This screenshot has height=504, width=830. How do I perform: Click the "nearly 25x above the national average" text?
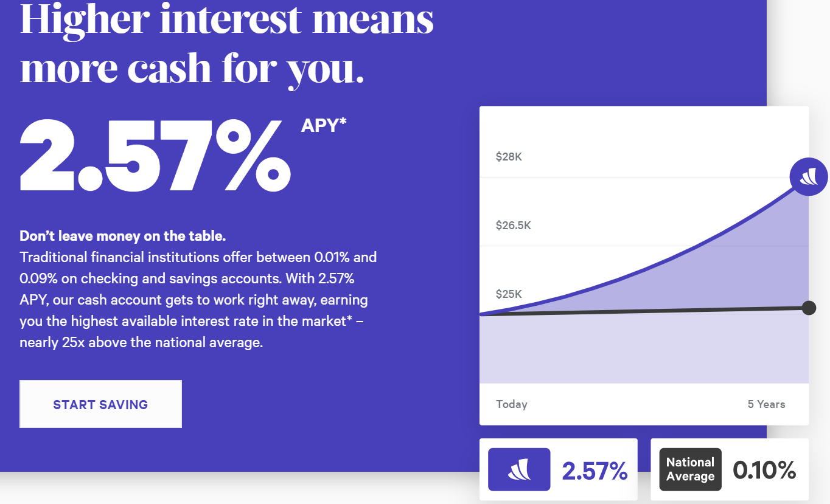point(141,342)
